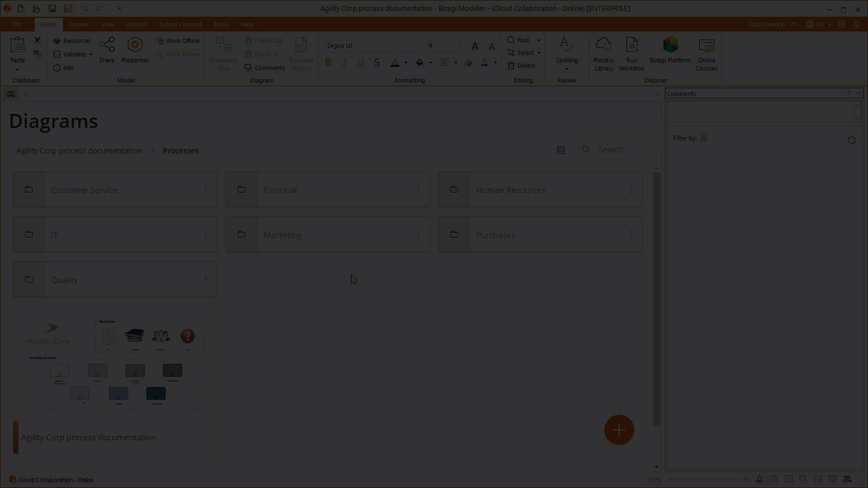This screenshot has height=488, width=868.
Task: Click the Copy icon in Clipboard group
Action: (37, 54)
